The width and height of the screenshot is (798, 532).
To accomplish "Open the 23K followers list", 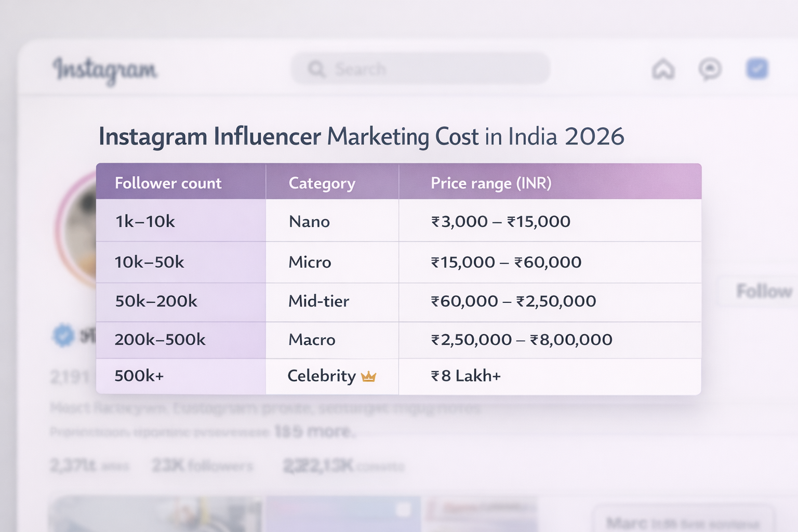I will coord(202,465).
